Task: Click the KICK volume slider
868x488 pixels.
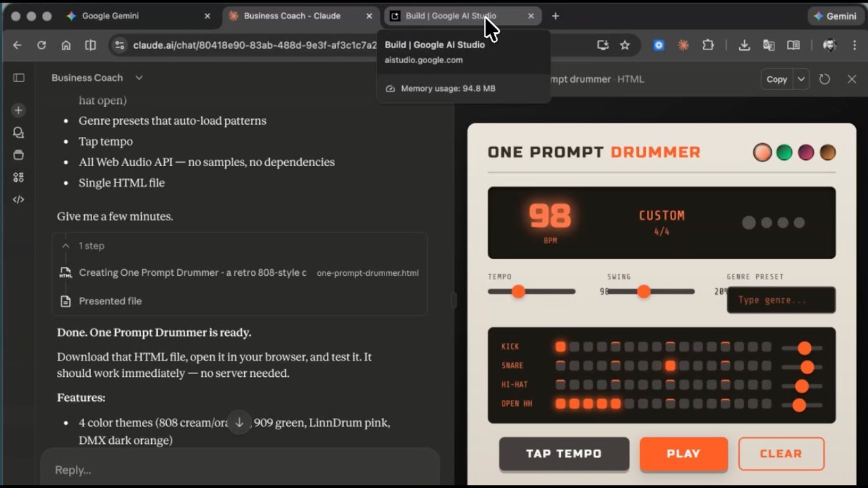Action: tap(802, 348)
